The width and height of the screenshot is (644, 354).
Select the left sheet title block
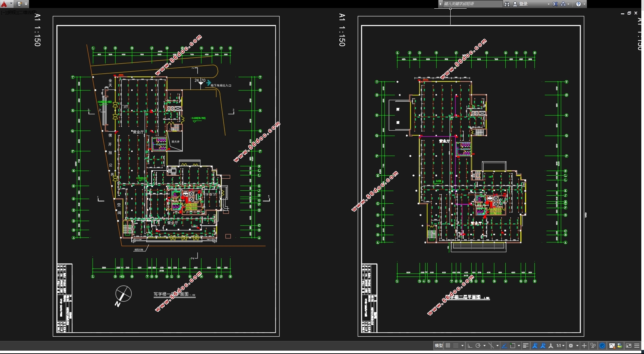tap(65, 298)
